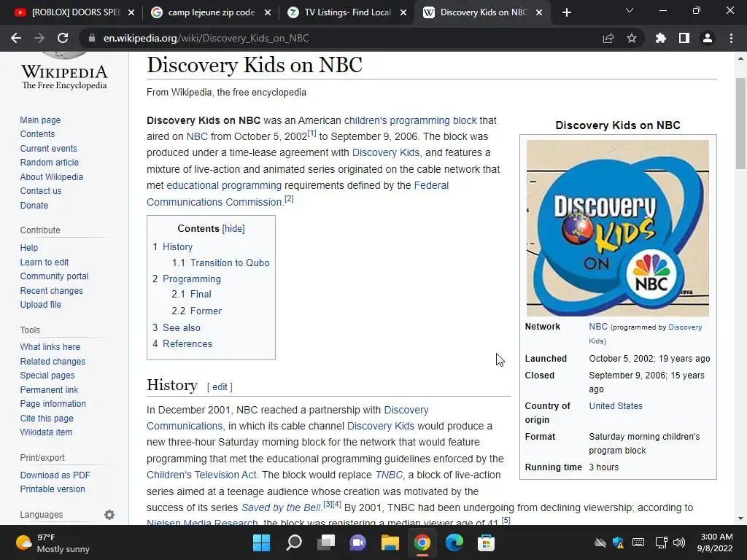Viewport: 747px width, 560px height.
Task: Open the Languages settings gear icon
Action: click(x=109, y=515)
